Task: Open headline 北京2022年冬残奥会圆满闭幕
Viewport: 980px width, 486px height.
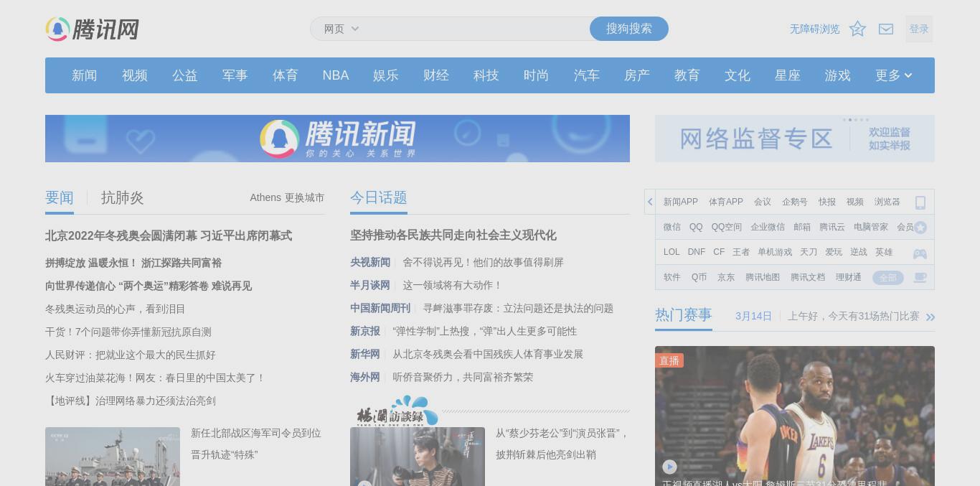Action: tap(169, 235)
